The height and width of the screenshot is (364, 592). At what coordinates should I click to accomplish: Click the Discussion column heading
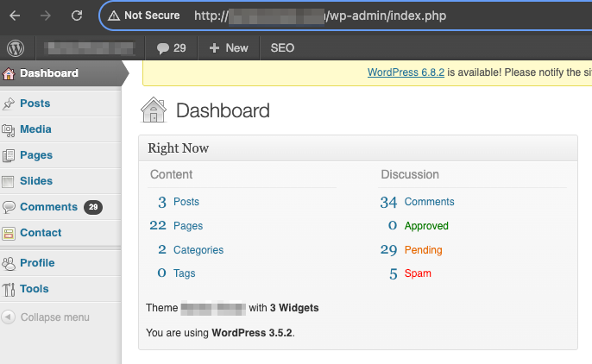[410, 174]
